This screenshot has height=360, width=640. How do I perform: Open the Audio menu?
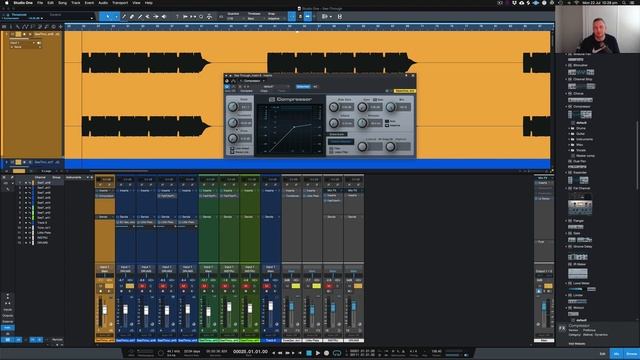tap(103, 2)
